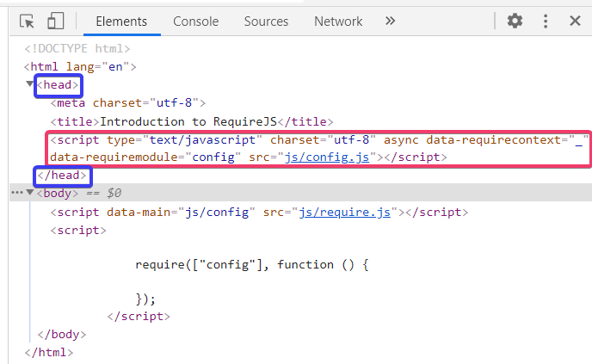This screenshot has height=364, width=592.
Task: Click the ellipsis beside the body node
Action: pyautogui.click(x=15, y=193)
